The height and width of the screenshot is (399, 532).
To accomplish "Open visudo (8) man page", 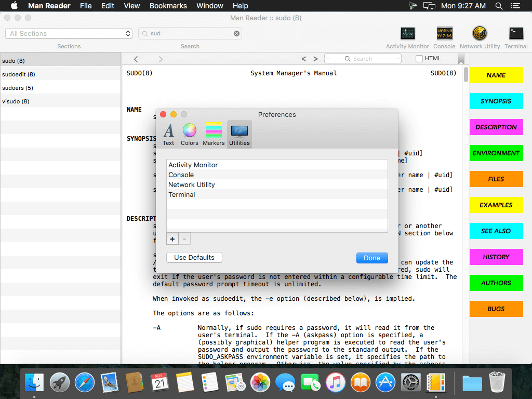I will (60, 101).
